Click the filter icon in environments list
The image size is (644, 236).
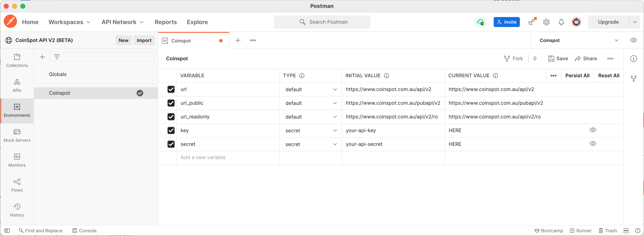57,57
